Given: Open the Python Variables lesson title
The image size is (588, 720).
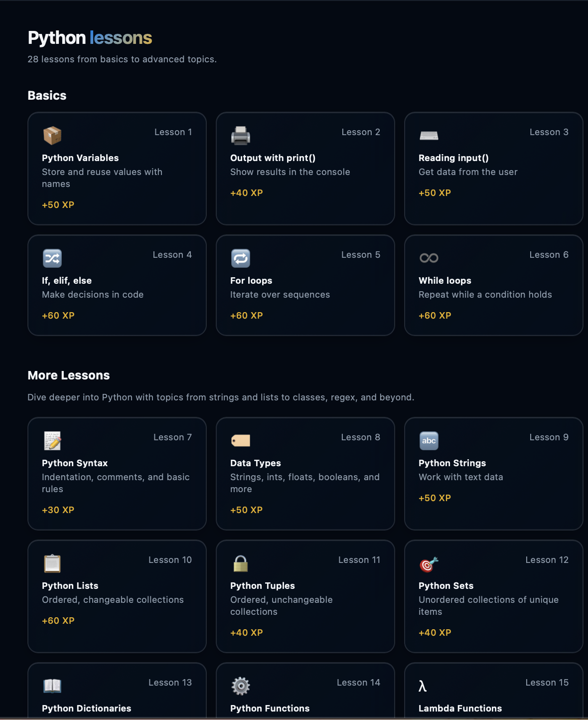Looking at the screenshot, I should click(80, 158).
